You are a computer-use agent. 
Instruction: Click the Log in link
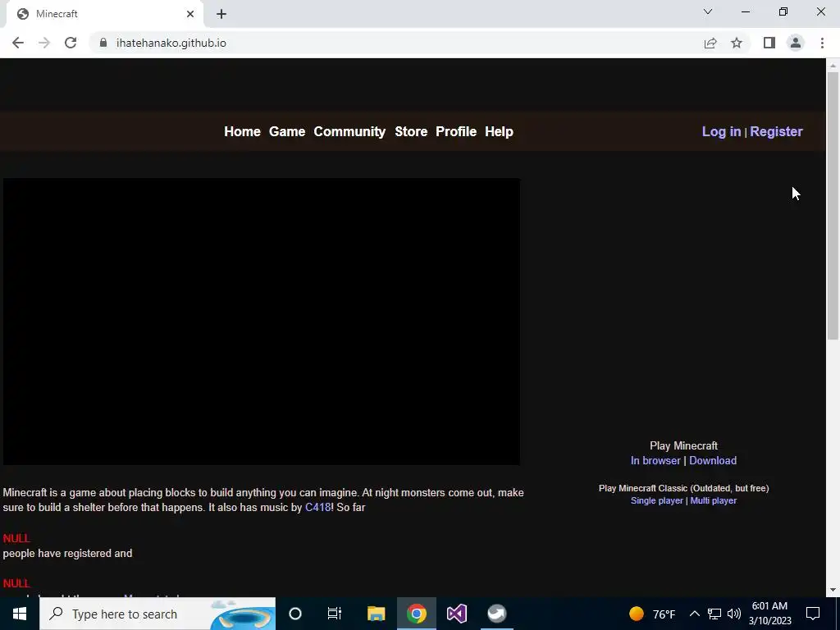coord(721,132)
